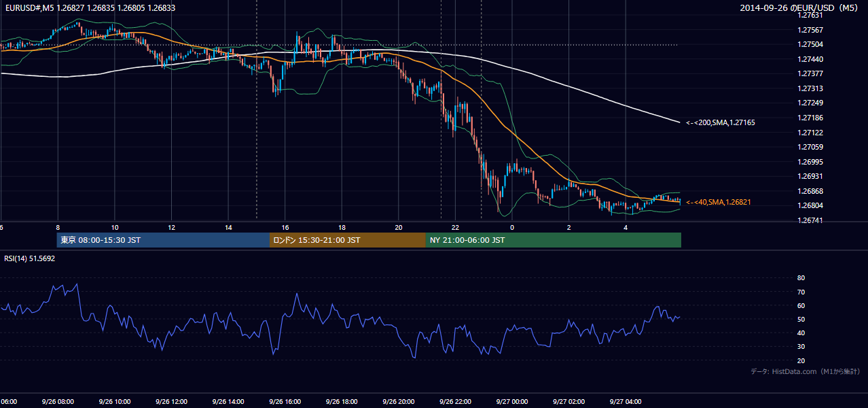Click RSI axis level 80
The width and height of the screenshot is (868, 408).
(x=801, y=278)
